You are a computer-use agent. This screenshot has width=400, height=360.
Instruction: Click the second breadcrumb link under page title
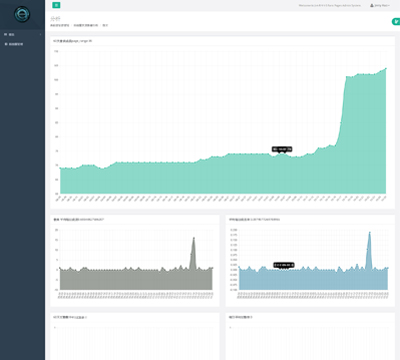(x=86, y=25)
